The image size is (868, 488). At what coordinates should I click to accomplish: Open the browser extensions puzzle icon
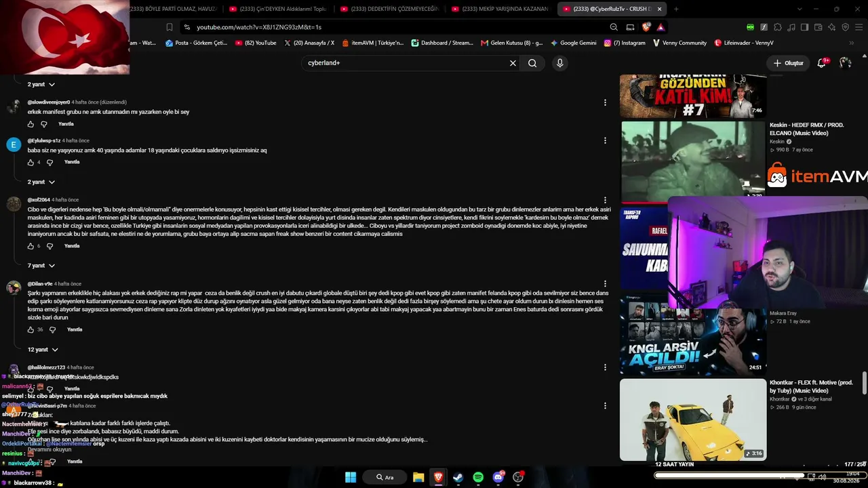[778, 27]
